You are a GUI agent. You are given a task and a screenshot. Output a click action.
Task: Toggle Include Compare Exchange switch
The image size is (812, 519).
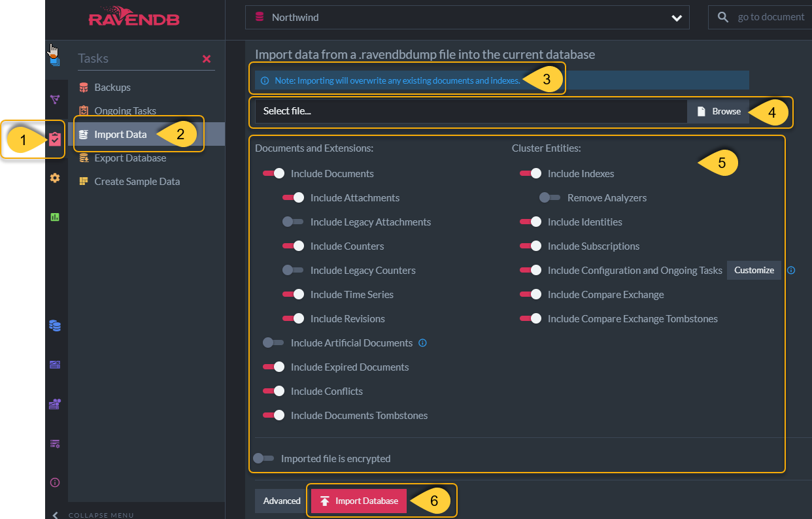point(530,294)
